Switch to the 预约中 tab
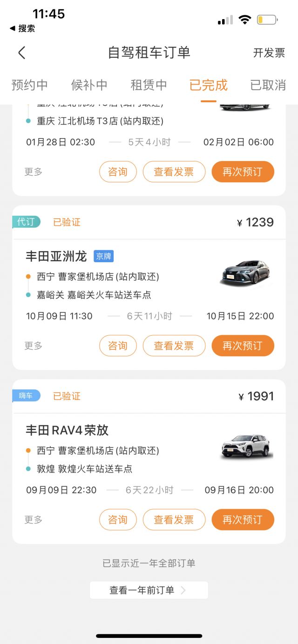This screenshot has width=298, height=644. pyautogui.click(x=30, y=85)
